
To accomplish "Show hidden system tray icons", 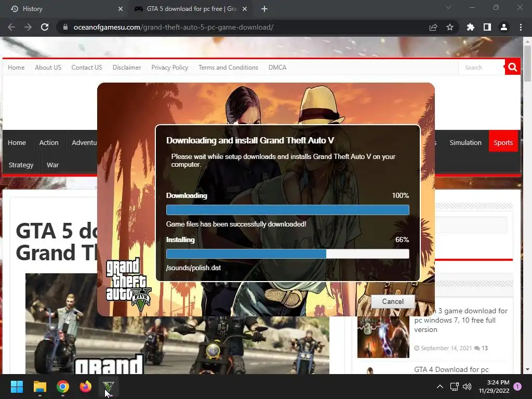I will tap(440, 387).
